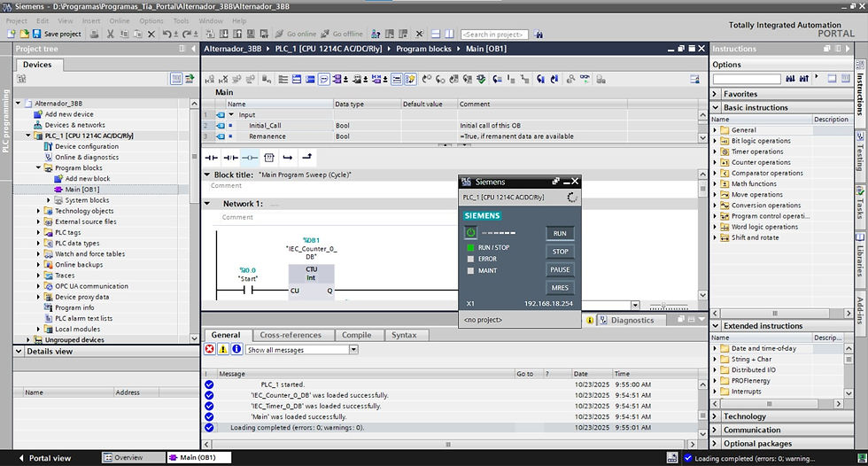The height and width of the screenshot is (466, 868).
Task: Click Save project button
Action: coord(57,34)
